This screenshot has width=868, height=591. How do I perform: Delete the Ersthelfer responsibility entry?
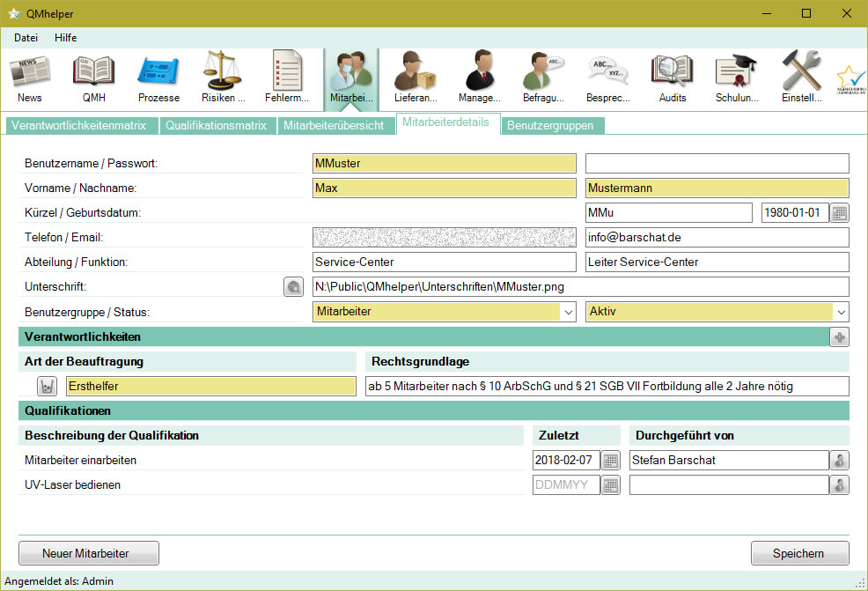[48, 386]
